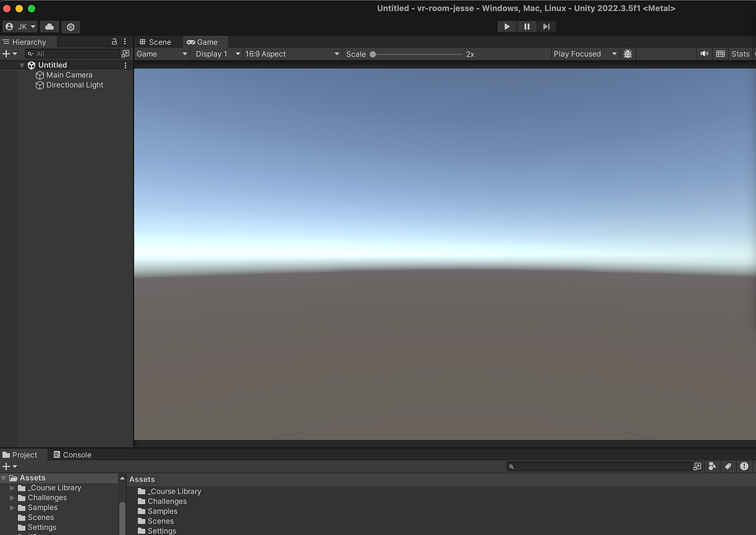This screenshot has width=756, height=535.
Task: Click the Pause button in the toolbar
Action: pyautogui.click(x=527, y=26)
